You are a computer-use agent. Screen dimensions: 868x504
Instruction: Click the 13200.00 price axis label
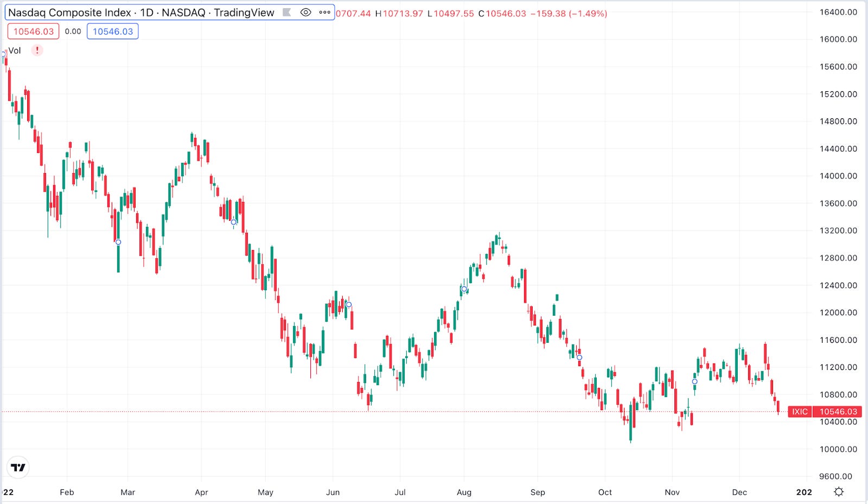838,231
